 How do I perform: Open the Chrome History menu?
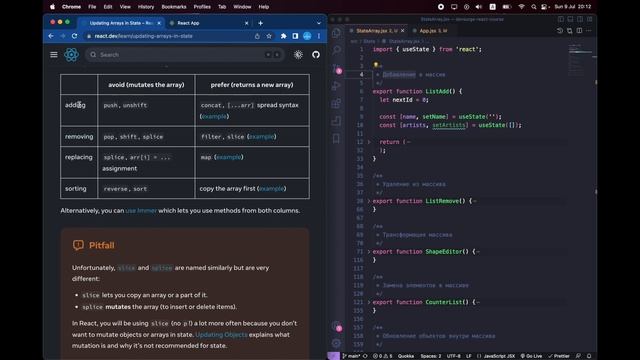(146, 7)
